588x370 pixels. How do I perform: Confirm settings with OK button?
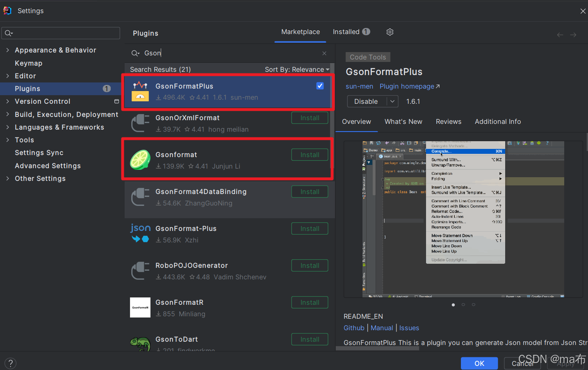click(479, 363)
